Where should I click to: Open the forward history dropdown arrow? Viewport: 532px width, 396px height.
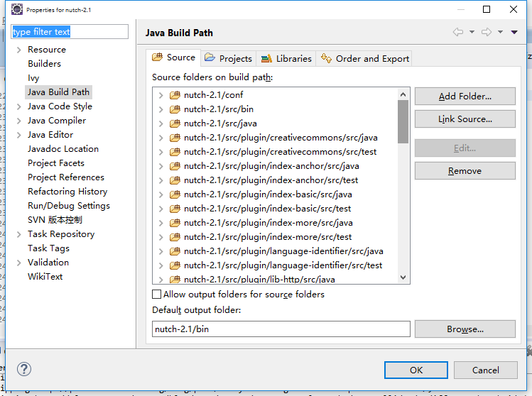[x=501, y=32]
